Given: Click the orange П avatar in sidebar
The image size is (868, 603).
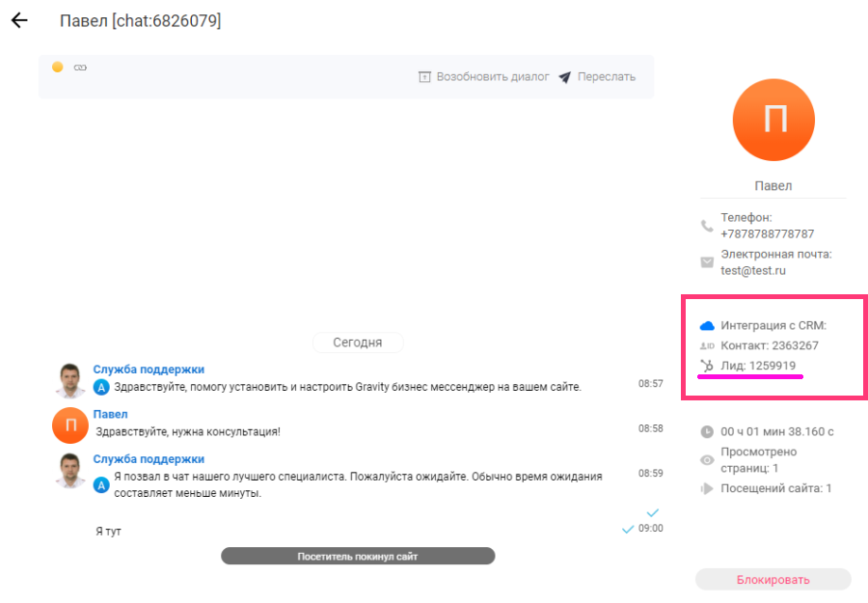Looking at the screenshot, I should (x=773, y=120).
